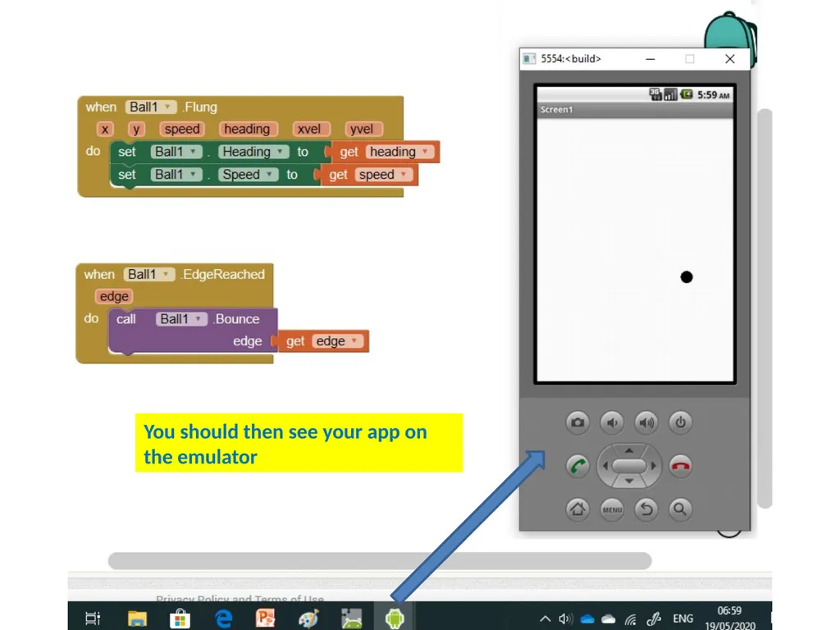Open the get heading variable dropdown
The image size is (840, 630).
point(399,152)
